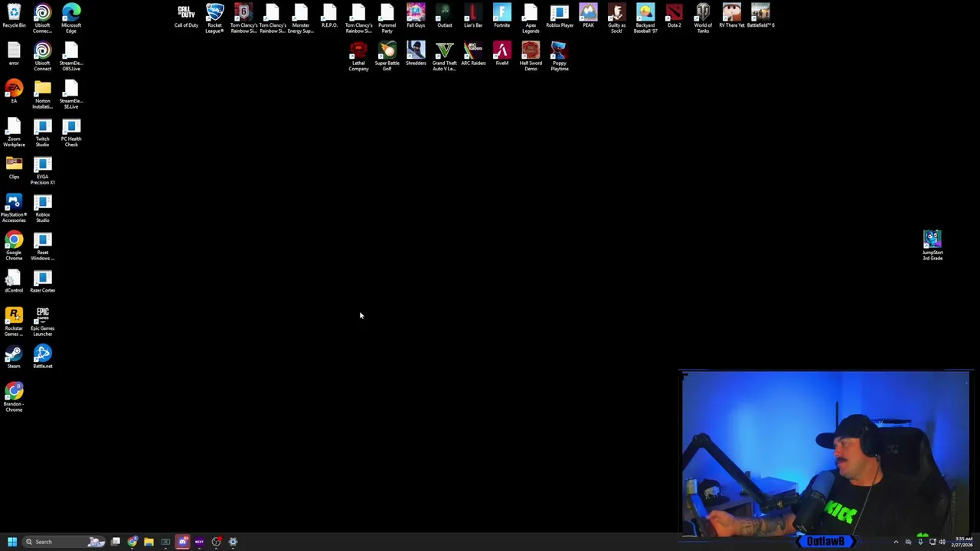
Task: Open the Epic Games Launcher icon
Action: click(x=42, y=321)
